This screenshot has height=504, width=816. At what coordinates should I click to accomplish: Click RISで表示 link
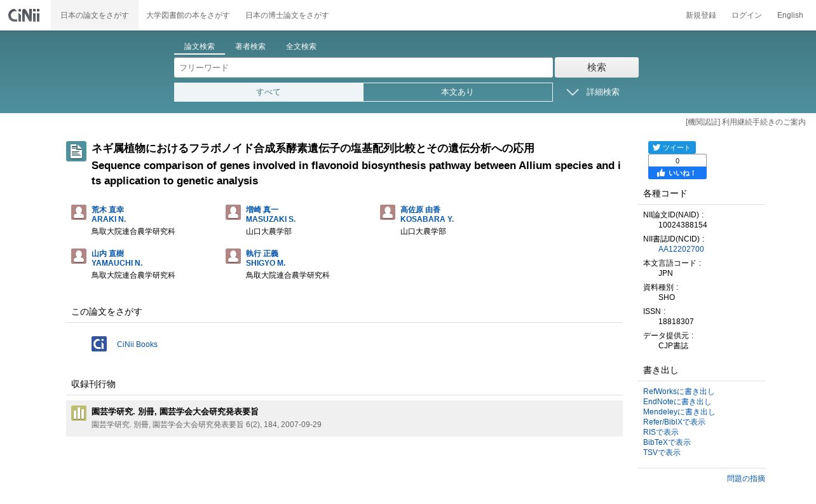click(661, 432)
